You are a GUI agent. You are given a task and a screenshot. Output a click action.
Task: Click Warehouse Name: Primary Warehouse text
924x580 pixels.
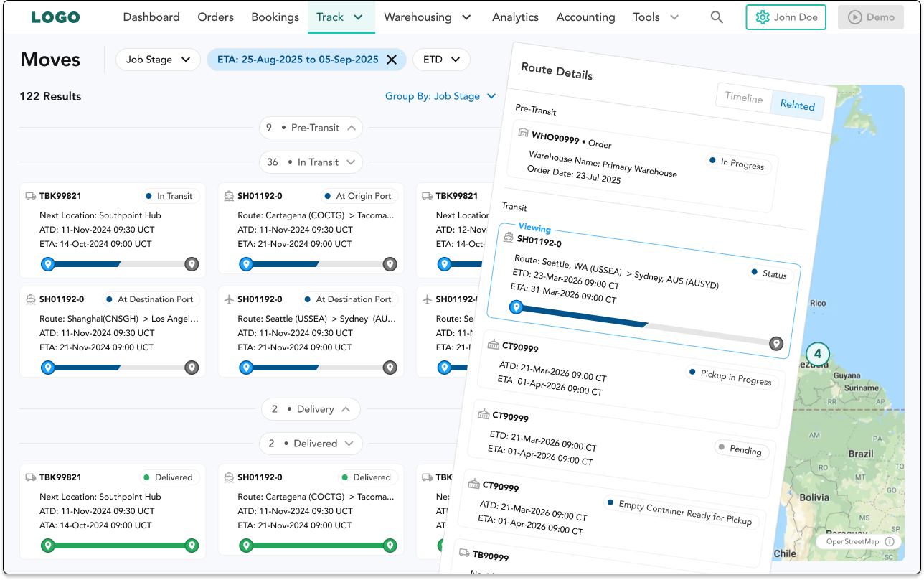pos(603,164)
